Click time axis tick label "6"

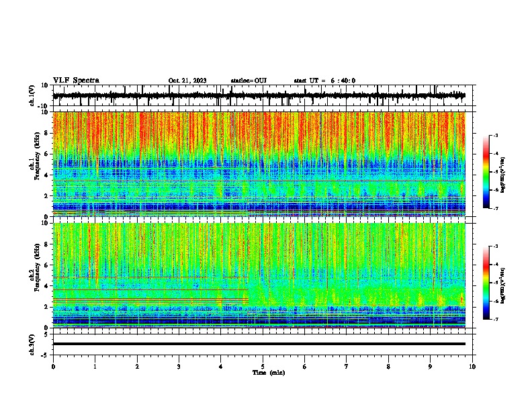click(305, 367)
